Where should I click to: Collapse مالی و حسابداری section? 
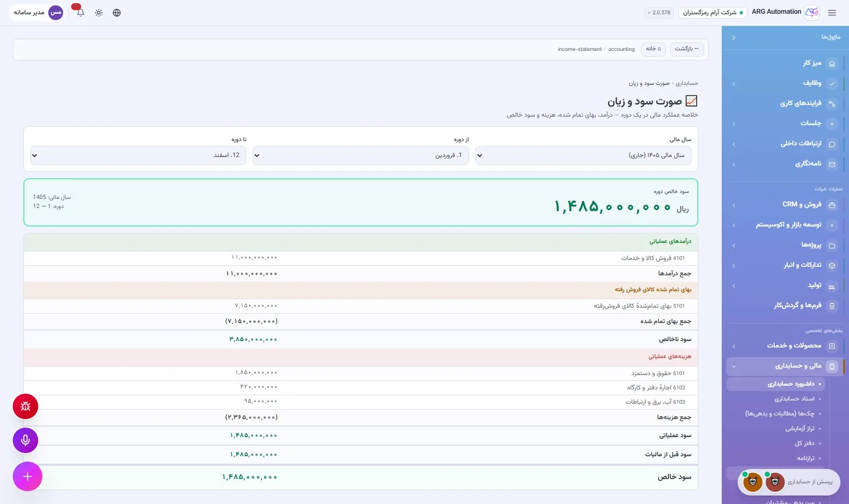734,366
